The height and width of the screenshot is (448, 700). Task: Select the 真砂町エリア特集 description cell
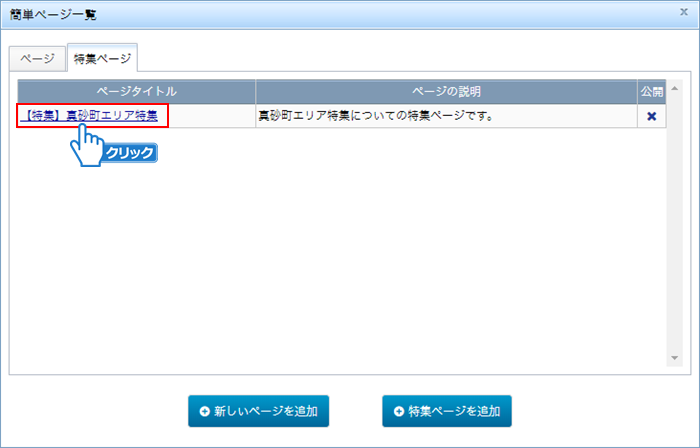coord(446,116)
